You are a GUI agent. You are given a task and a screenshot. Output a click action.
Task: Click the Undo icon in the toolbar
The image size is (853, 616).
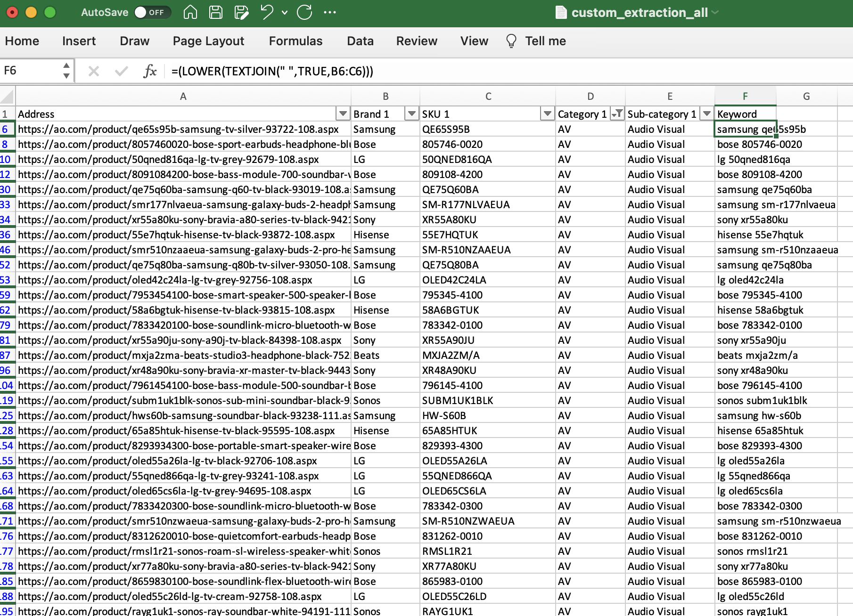click(266, 12)
